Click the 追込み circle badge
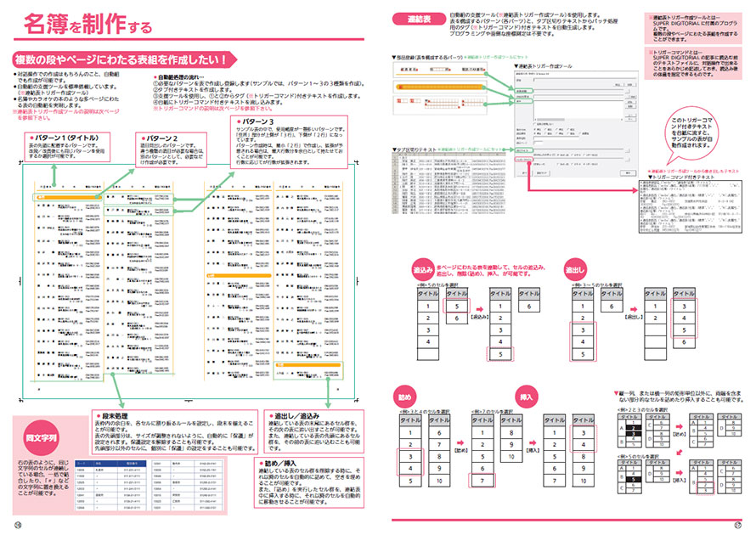756x535 pixels. [423, 270]
